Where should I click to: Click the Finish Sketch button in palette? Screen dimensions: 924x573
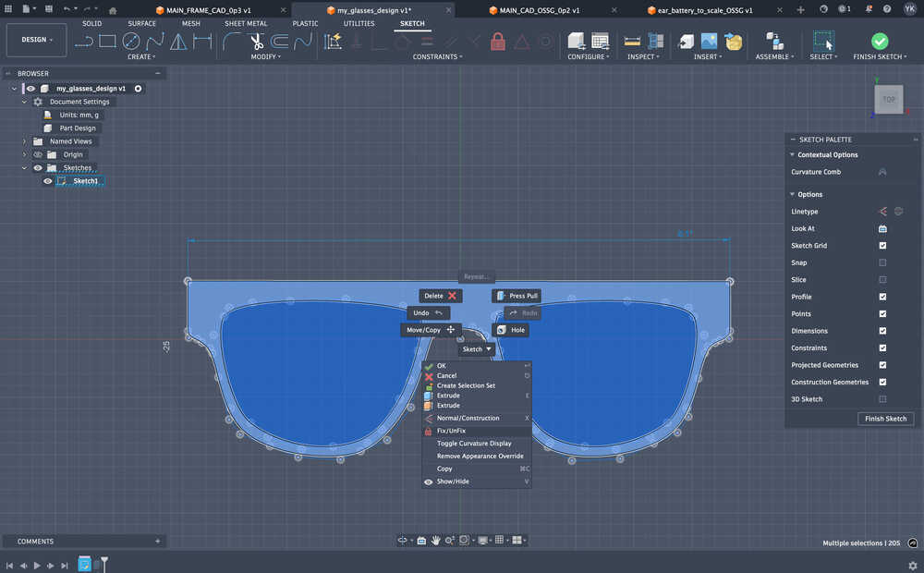[885, 419]
